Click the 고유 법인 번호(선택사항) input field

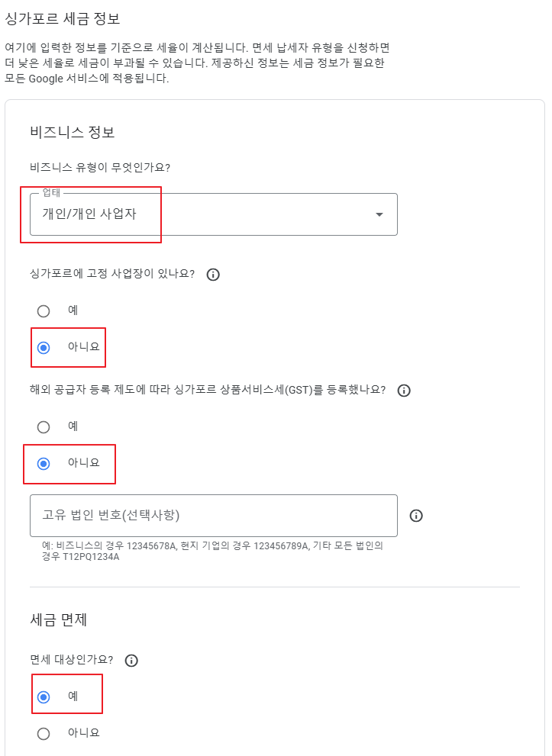214,516
